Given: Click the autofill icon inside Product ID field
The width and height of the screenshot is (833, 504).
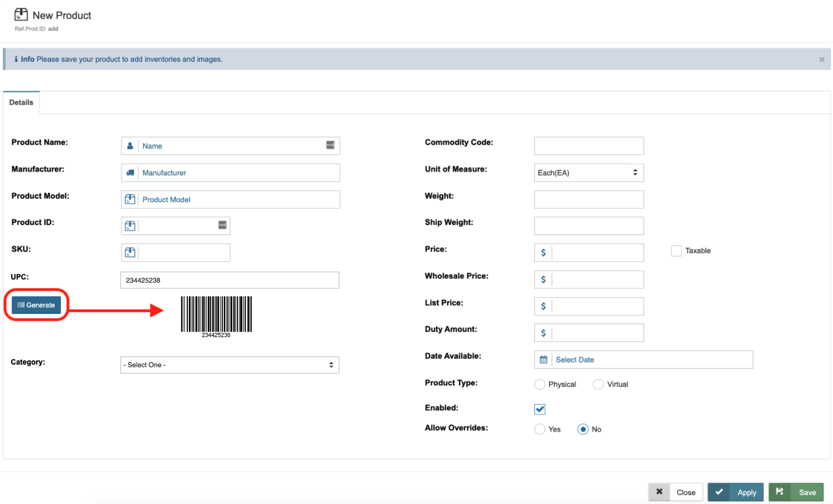Looking at the screenshot, I should point(222,225).
